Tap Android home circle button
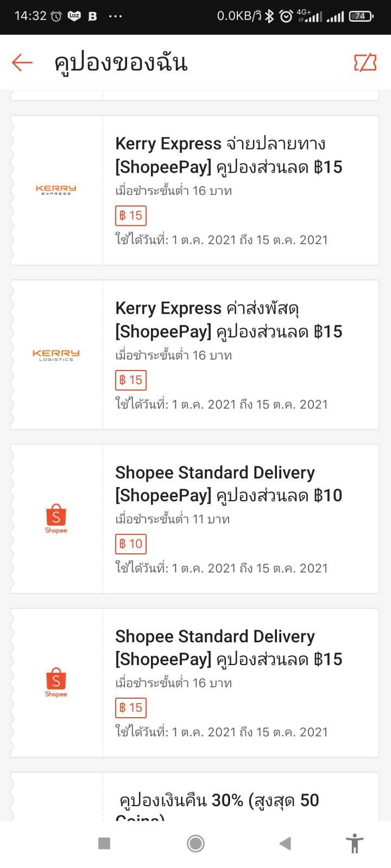The width and height of the screenshot is (391, 868). (x=195, y=843)
